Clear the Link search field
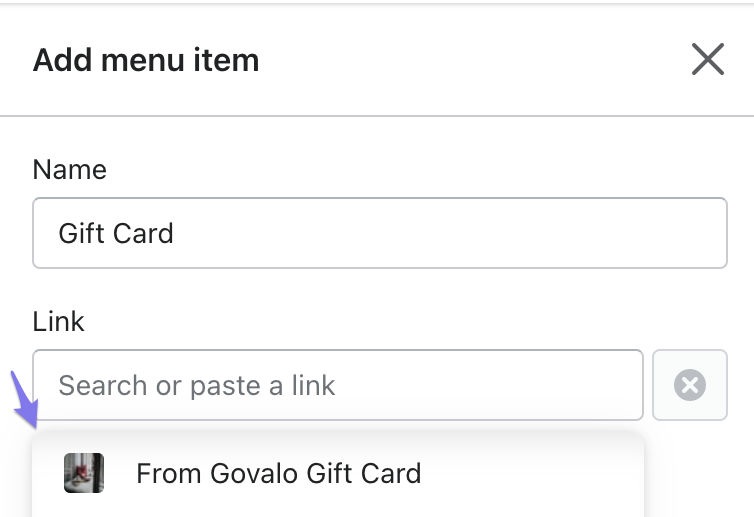Image resolution: width=754 pixels, height=517 pixels. [689, 385]
